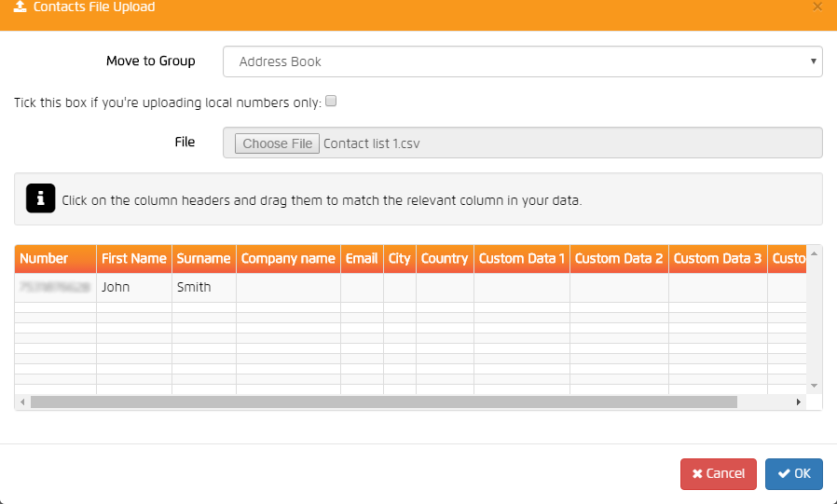
Task: Click the vertical scrollbar down arrow
Action: [x=814, y=385]
